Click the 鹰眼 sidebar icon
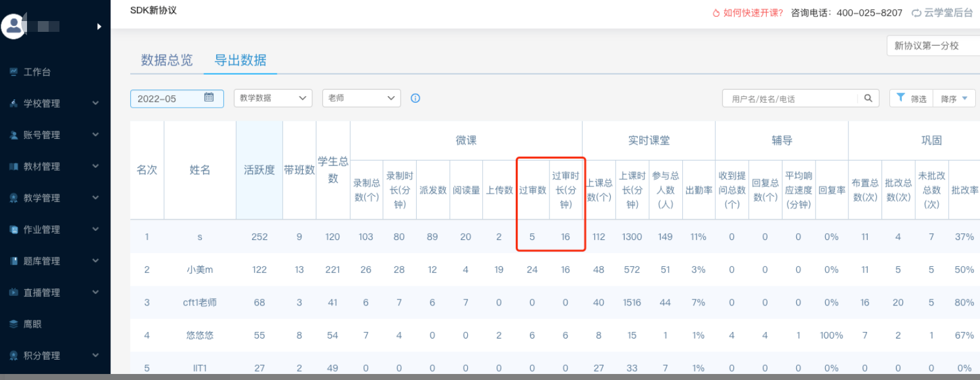 pyautogui.click(x=13, y=324)
